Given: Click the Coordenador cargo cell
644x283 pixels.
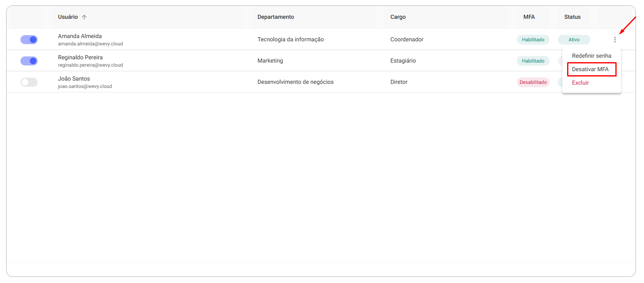Looking at the screenshot, I should pyautogui.click(x=407, y=39).
